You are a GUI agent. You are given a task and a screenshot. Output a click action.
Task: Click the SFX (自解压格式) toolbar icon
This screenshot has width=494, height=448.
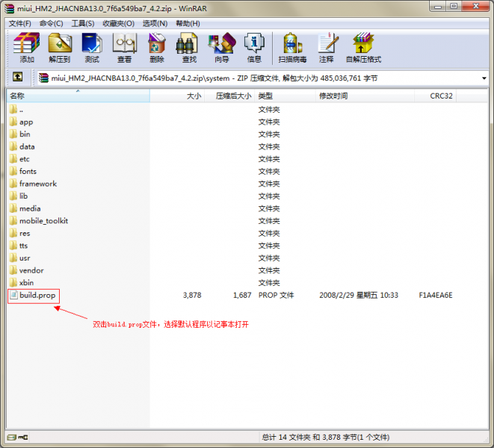pyautogui.click(x=363, y=47)
